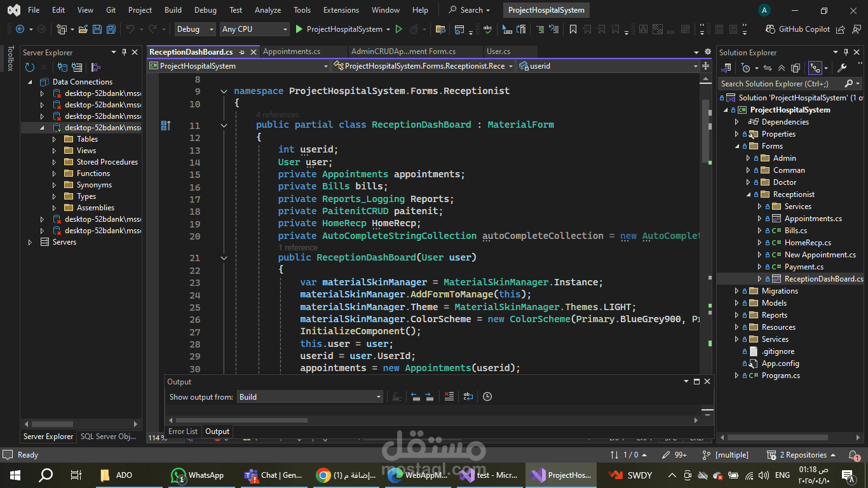Open the Extensions menu

tap(341, 10)
